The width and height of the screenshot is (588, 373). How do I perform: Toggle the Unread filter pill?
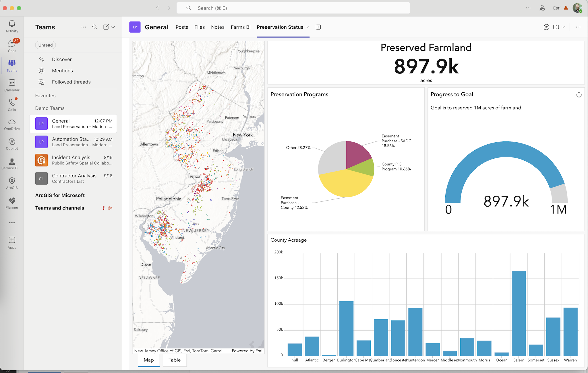[45, 45]
